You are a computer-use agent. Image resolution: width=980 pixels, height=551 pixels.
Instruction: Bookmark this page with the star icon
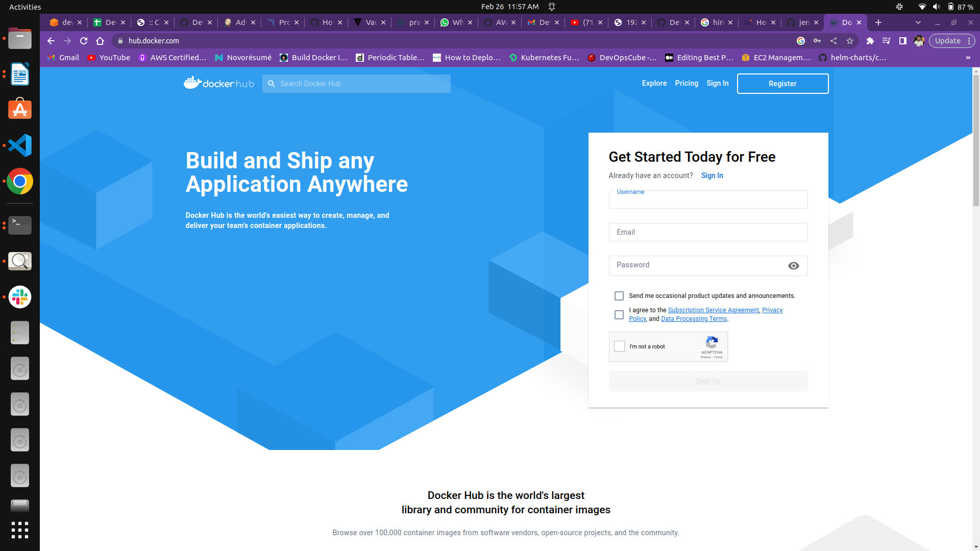coord(850,41)
